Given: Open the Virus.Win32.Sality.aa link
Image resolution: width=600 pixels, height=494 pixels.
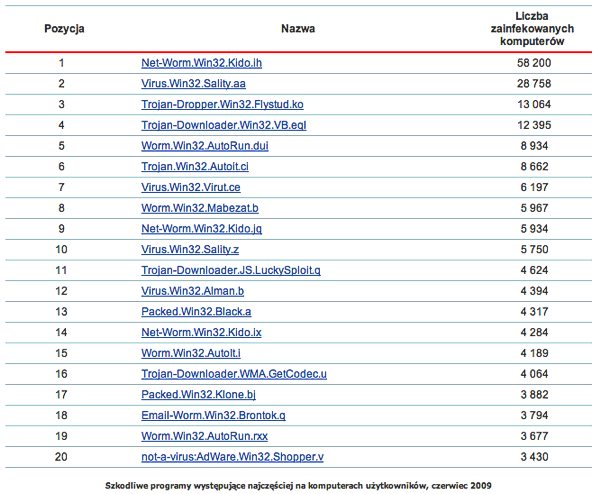Looking at the screenshot, I should coord(193,84).
